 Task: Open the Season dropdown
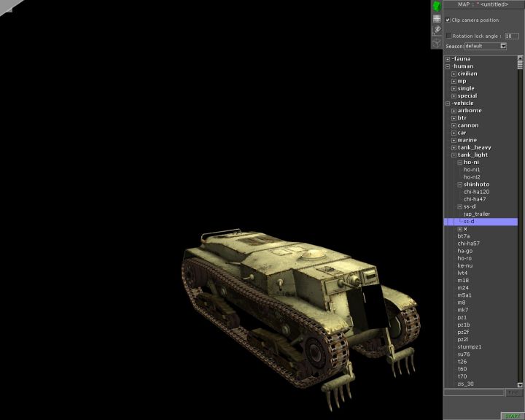tap(502, 46)
